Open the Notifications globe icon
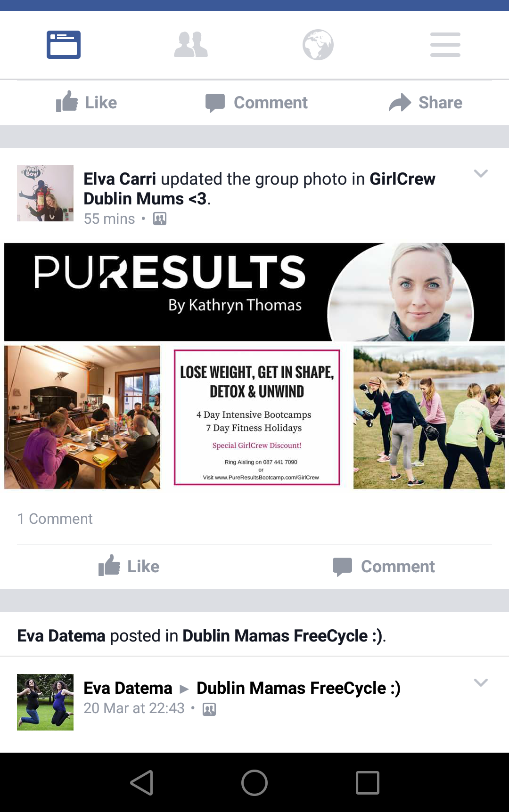The width and height of the screenshot is (509, 812). click(x=318, y=45)
